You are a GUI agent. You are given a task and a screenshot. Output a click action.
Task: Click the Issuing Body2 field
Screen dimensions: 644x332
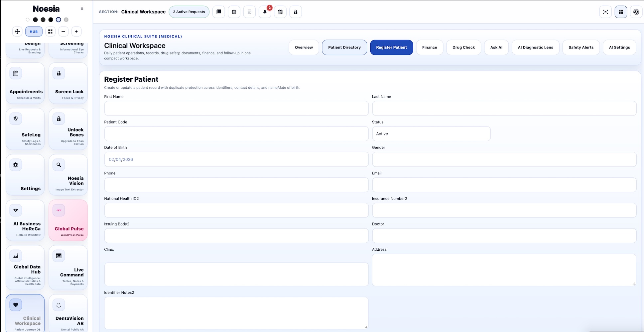click(236, 236)
